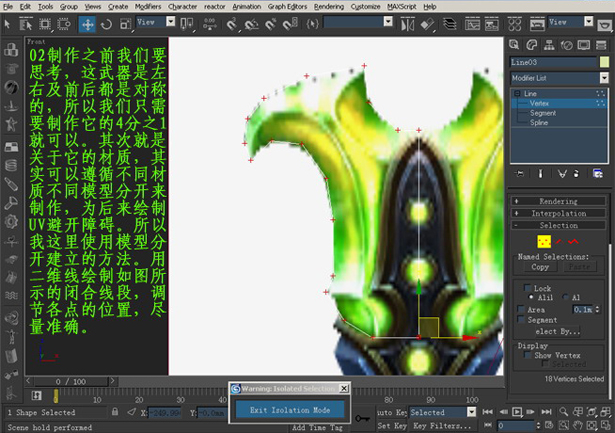This screenshot has width=615, height=433.
Task: Select the Rotate tool
Action: point(106,24)
